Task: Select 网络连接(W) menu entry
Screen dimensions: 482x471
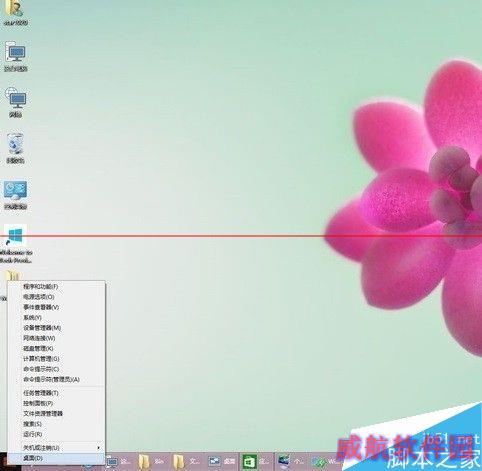Action: (x=56, y=338)
